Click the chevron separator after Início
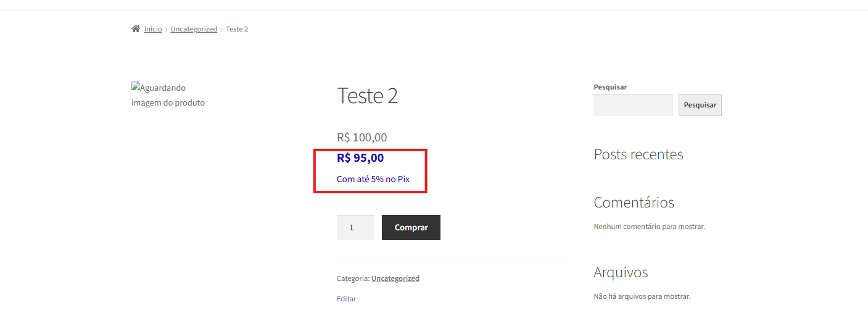868x326 pixels. [167, 29]
